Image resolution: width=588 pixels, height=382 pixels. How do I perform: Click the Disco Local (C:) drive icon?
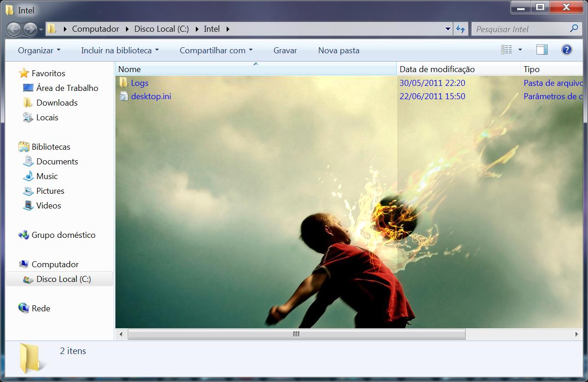(x=29, y=279)
